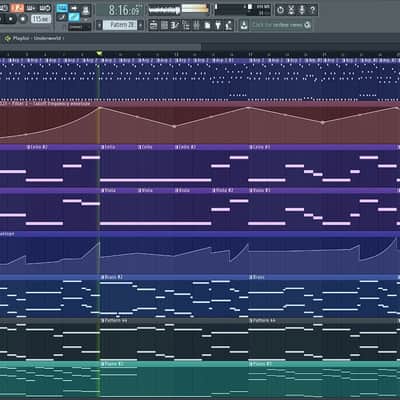The image size is (400, 400).
Task: Click the globe icon in news panel
Action: pos(307,25)
